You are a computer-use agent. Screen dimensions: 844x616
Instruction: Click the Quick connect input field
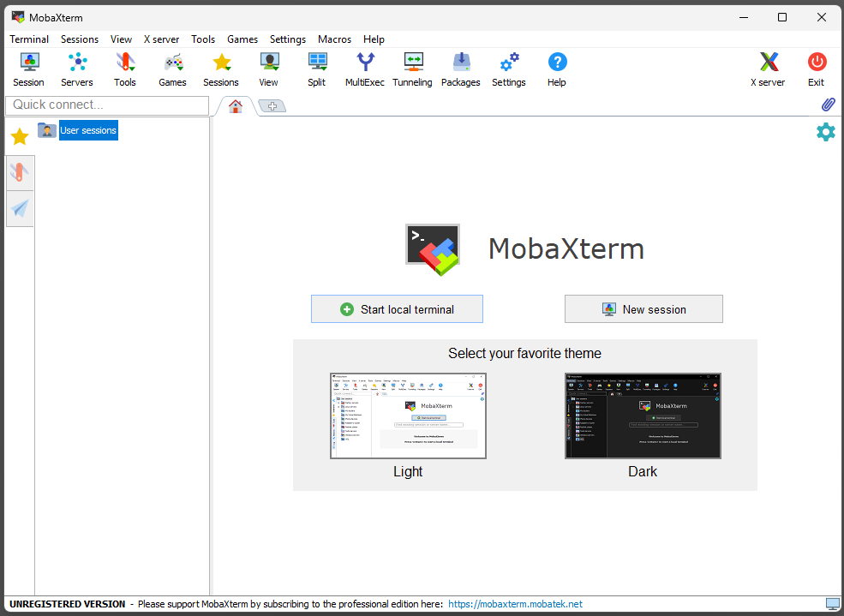click(107, 105)
